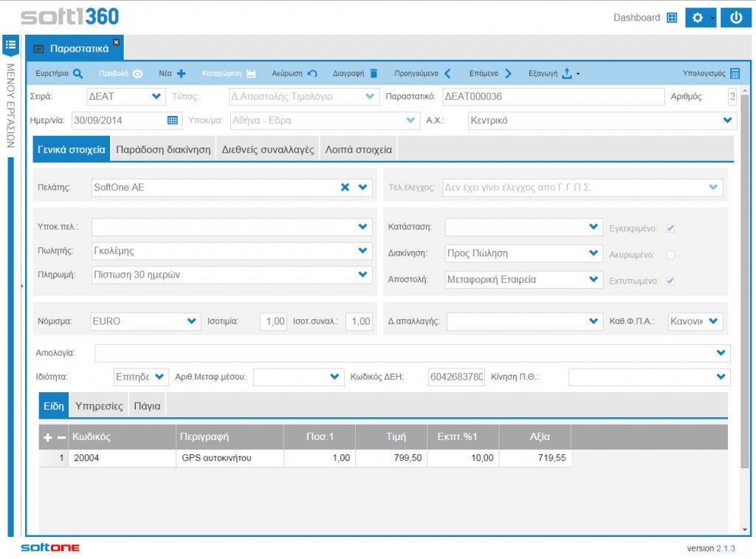Expand the Διακίνηση Προς Πώληση dropdown

594,253
